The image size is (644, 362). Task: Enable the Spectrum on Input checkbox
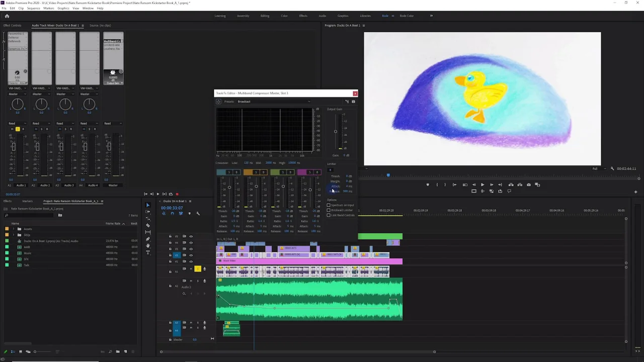point(329,205)
